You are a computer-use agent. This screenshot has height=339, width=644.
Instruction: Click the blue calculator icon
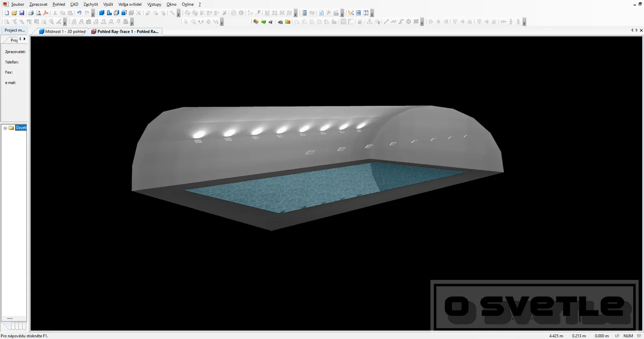pyautogui.click(x=304, y=13)
